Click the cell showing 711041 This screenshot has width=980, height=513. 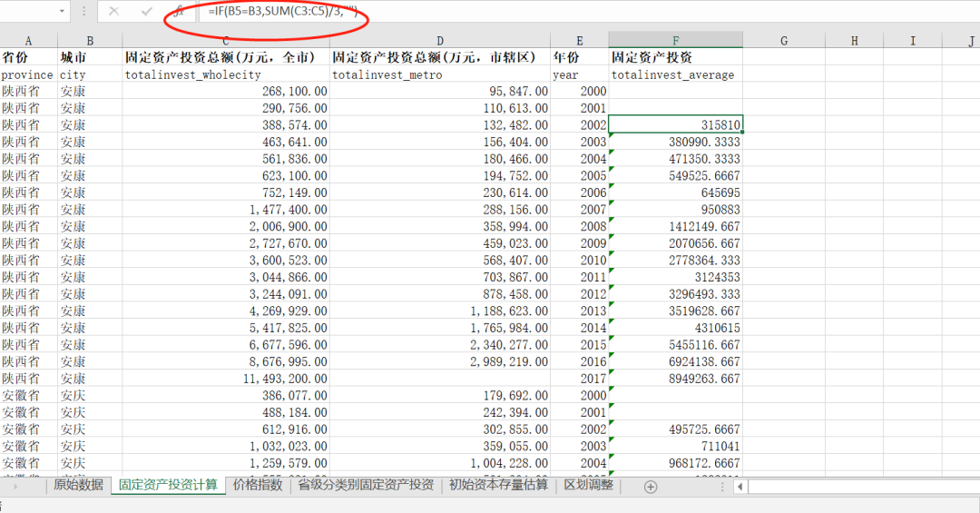pos(676,446)
